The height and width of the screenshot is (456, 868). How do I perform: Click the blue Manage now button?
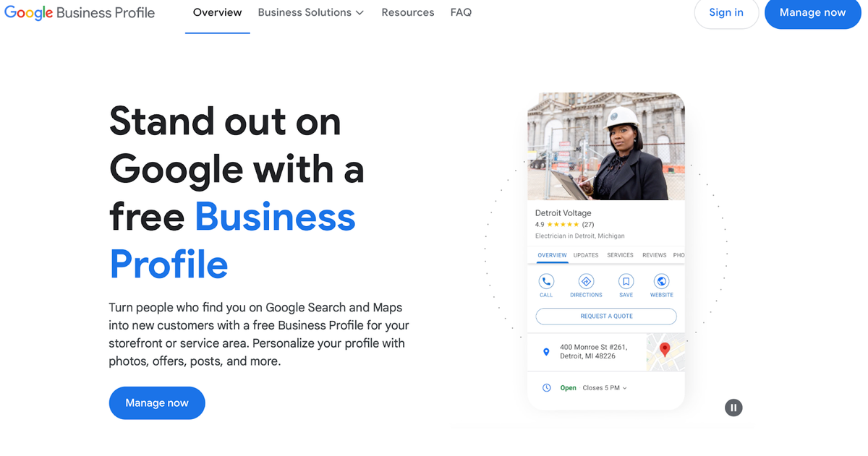coord(156,403)
